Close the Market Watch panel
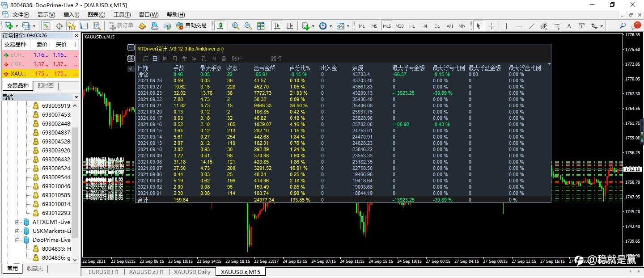 tap(76, 35)
